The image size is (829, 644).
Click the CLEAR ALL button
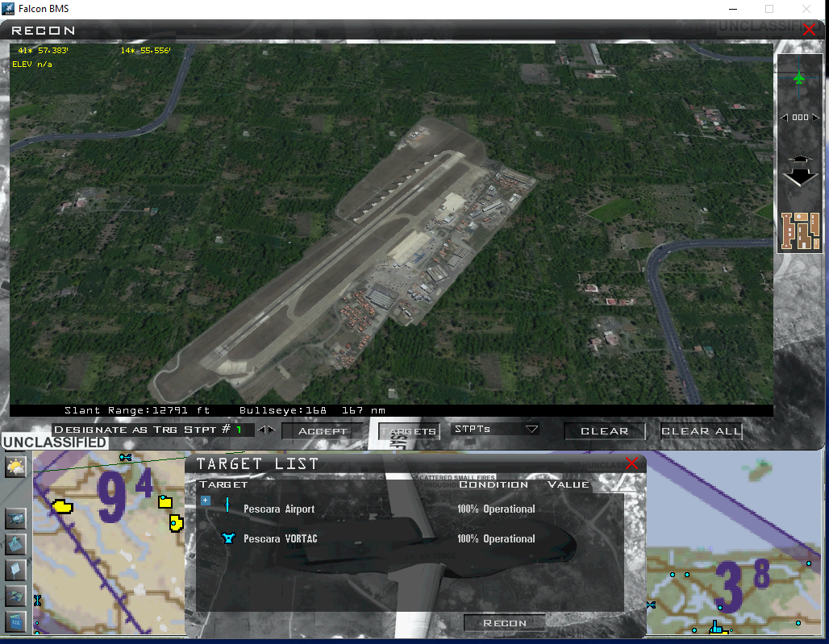pyautogui.click(x=702, y=431)
